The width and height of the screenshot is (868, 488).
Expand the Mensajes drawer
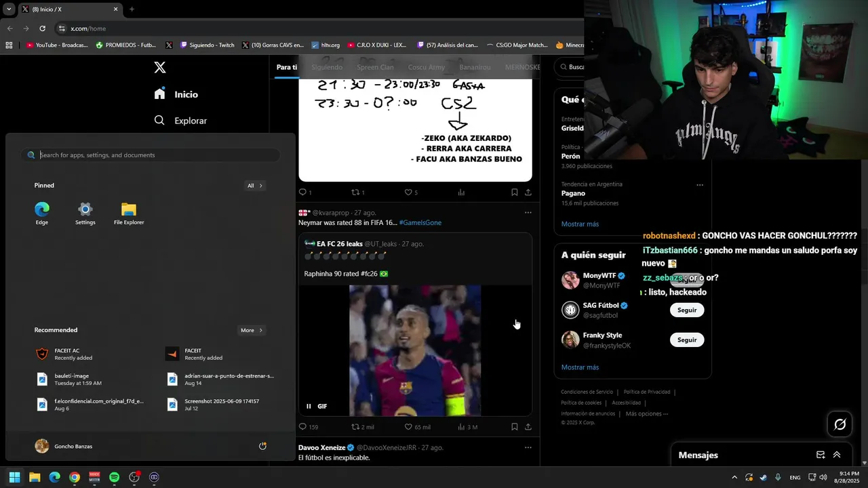837,455
